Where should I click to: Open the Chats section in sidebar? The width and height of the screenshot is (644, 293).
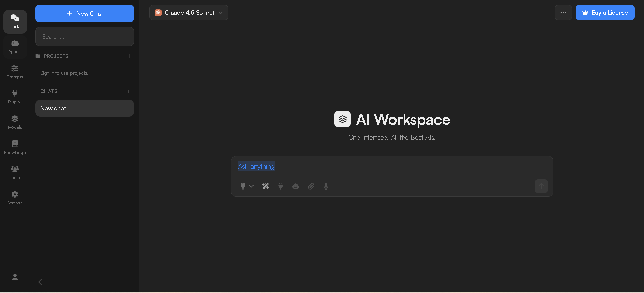(x=15, y=22)
